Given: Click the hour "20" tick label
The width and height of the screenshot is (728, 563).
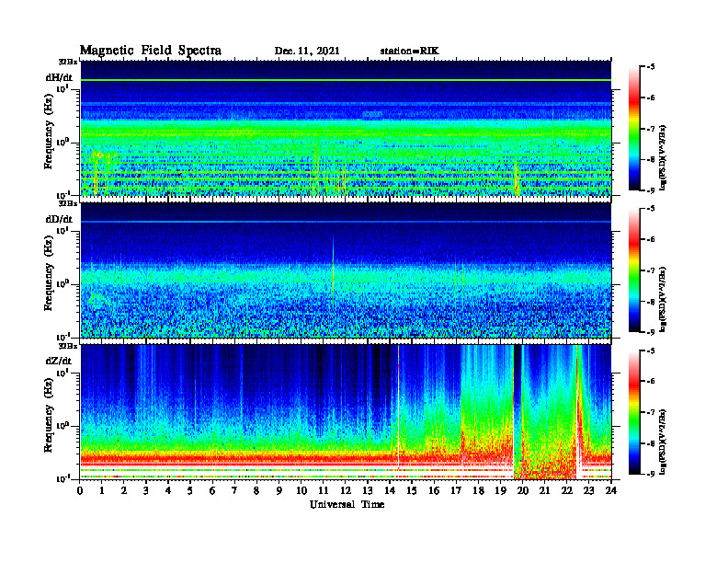Looking at the screenshot, I should pyautogui.click(x=522, y=491).
